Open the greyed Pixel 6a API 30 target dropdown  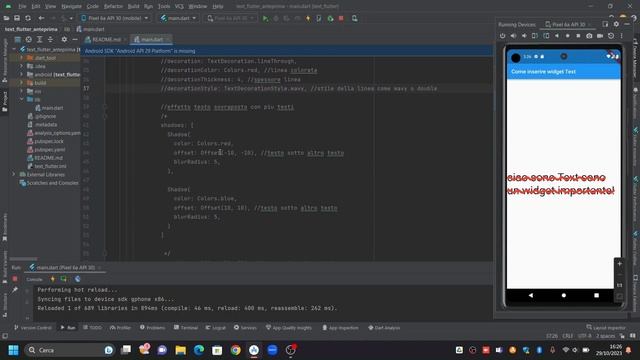click(x=230, y=18)
